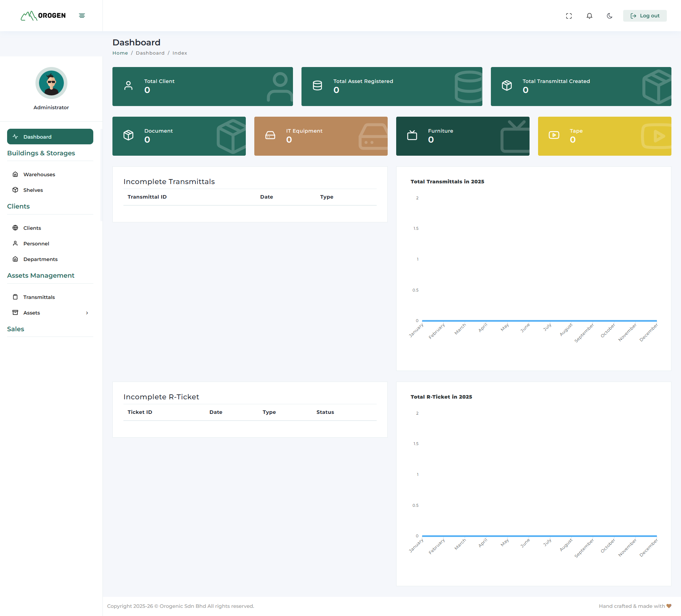Click Home breadcrumb link
Viewport: 681px width, 616px height.
point(120,53)
